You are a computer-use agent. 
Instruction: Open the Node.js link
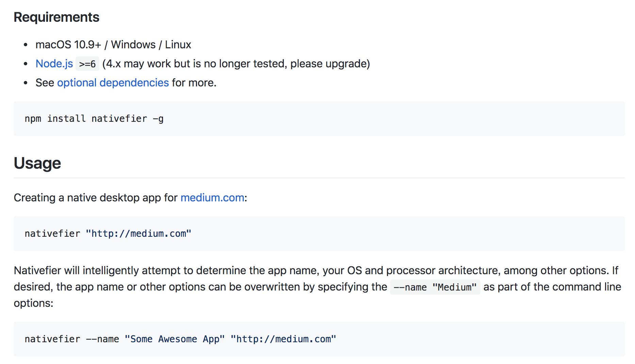(x=54, y=64)
